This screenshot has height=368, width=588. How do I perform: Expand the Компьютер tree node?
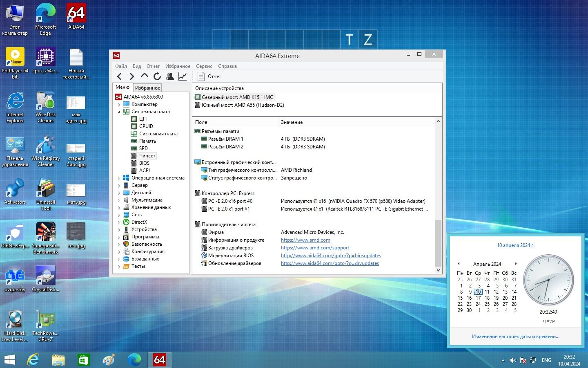(x=119, y=105)
